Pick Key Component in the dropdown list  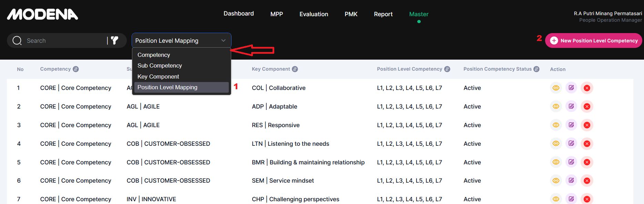tap(158, 76)
